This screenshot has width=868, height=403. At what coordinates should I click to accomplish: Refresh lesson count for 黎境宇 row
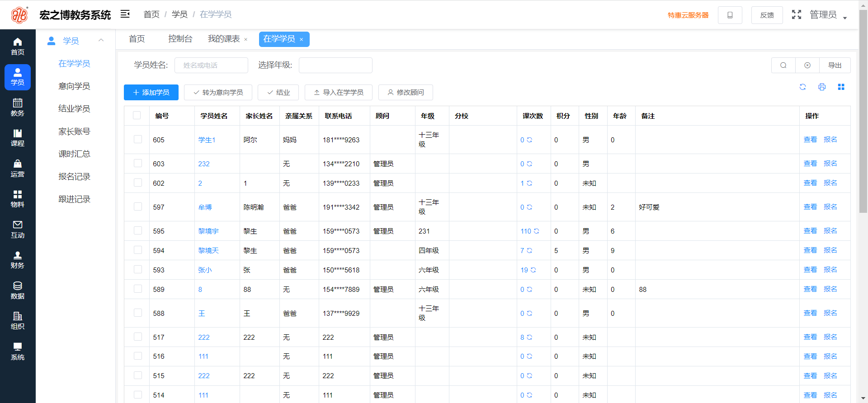(x=537, y=231)
